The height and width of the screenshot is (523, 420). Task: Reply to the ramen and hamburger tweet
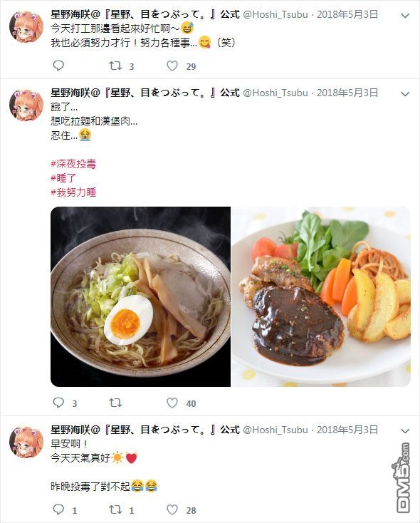pyautogui.click(x=58, y=403)
